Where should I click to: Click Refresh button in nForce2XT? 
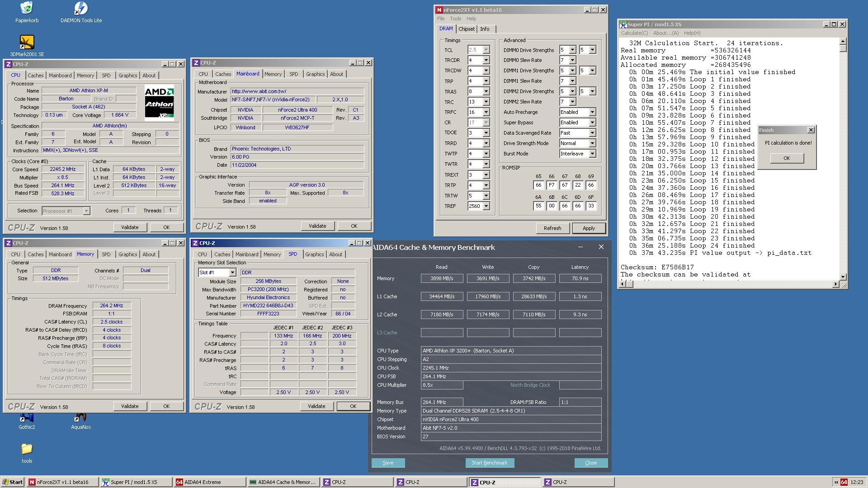point(552,228)
